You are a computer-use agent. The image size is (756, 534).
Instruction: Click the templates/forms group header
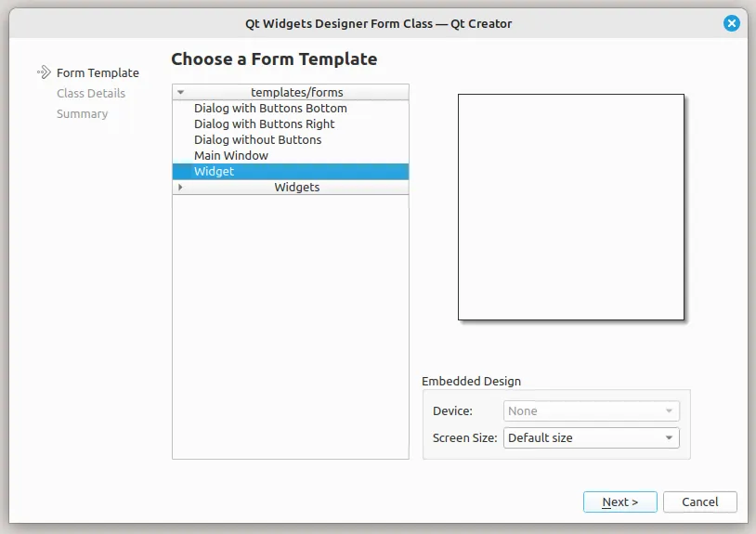point(291,92)
